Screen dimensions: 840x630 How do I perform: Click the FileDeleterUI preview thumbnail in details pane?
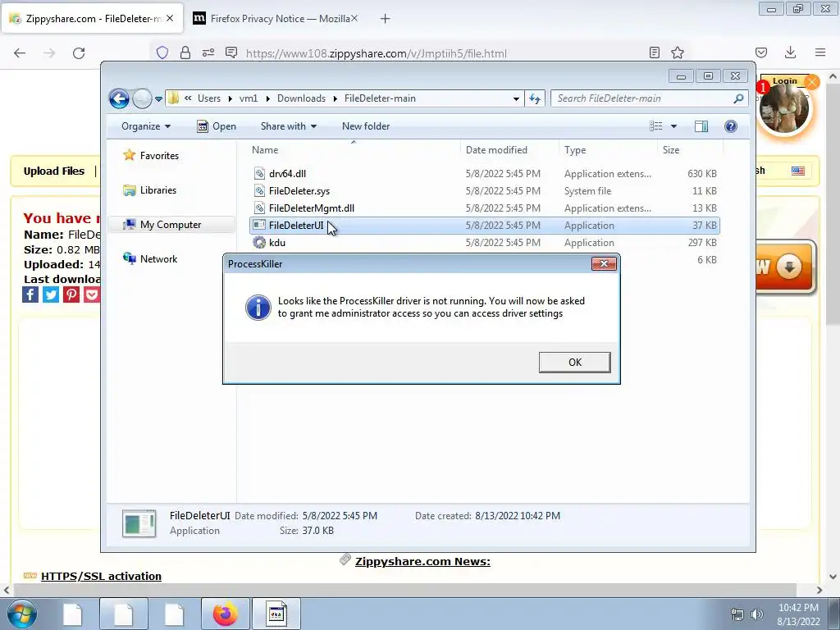(139, 523)
